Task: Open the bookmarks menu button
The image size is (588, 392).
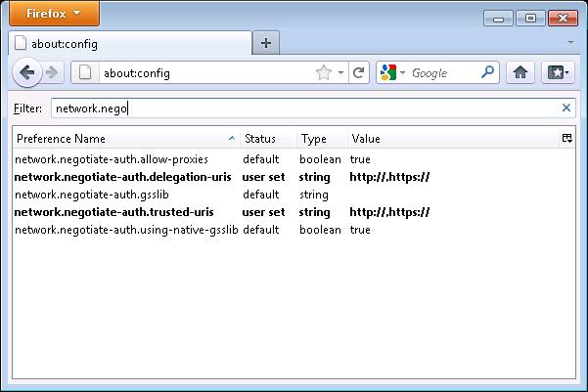Action: pos(558,72)
